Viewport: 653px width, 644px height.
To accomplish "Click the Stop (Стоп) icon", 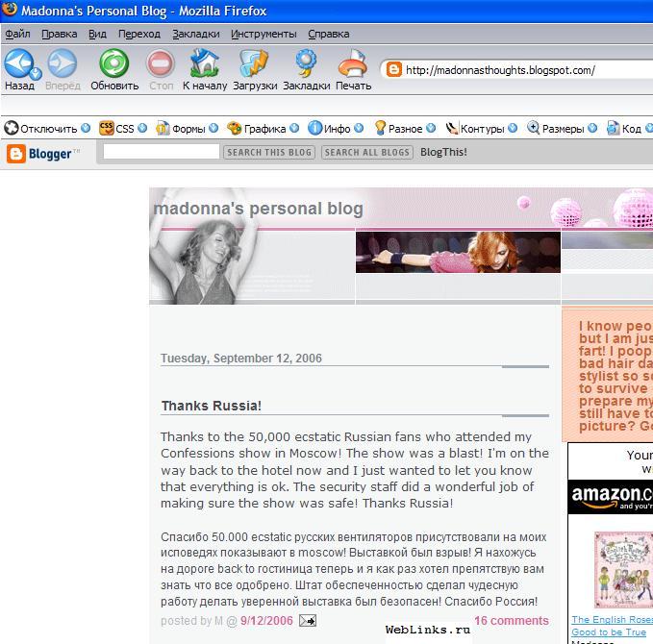I will (161, 62).
